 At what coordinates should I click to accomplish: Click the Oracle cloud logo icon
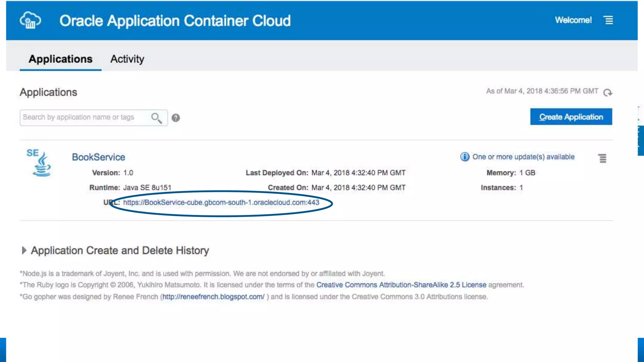30,20
